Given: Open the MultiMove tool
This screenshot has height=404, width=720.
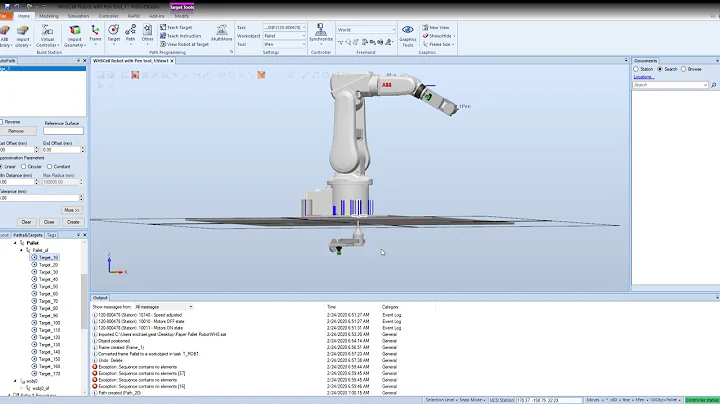Looking at the screenshot, I should click(222, 33).
